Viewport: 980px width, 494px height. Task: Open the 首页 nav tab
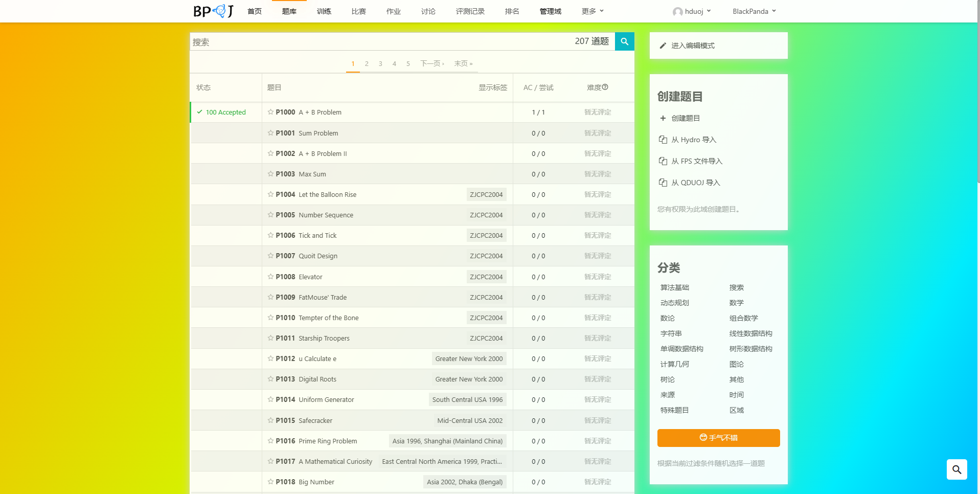click(x=255, y=11)
